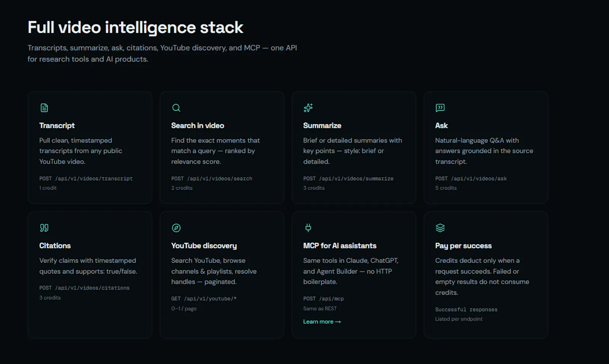Click the description 'Verify claims with timestamped quotes'
This screenshot has height=364, width=609.
[88, 266]
